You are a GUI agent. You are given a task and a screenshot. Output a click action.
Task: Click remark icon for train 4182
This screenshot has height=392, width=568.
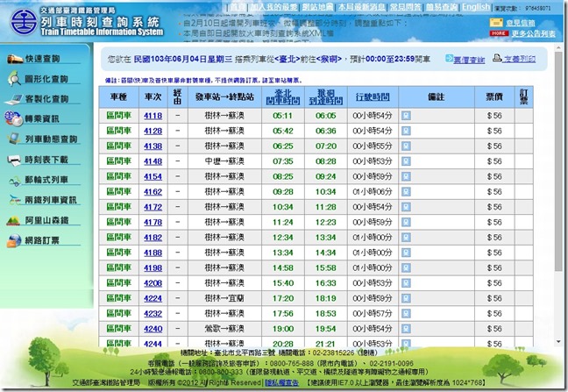pos(407,238)
